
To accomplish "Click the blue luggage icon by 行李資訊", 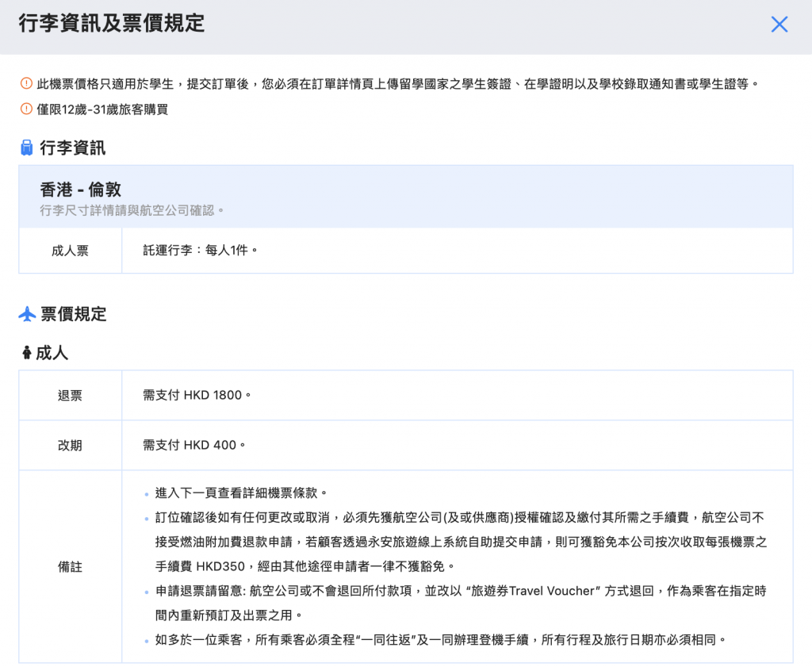I will tap(26, 148).
